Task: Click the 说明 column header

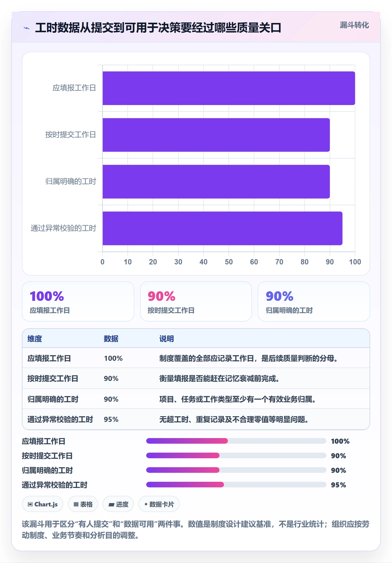Action: [x=167, y=339]
